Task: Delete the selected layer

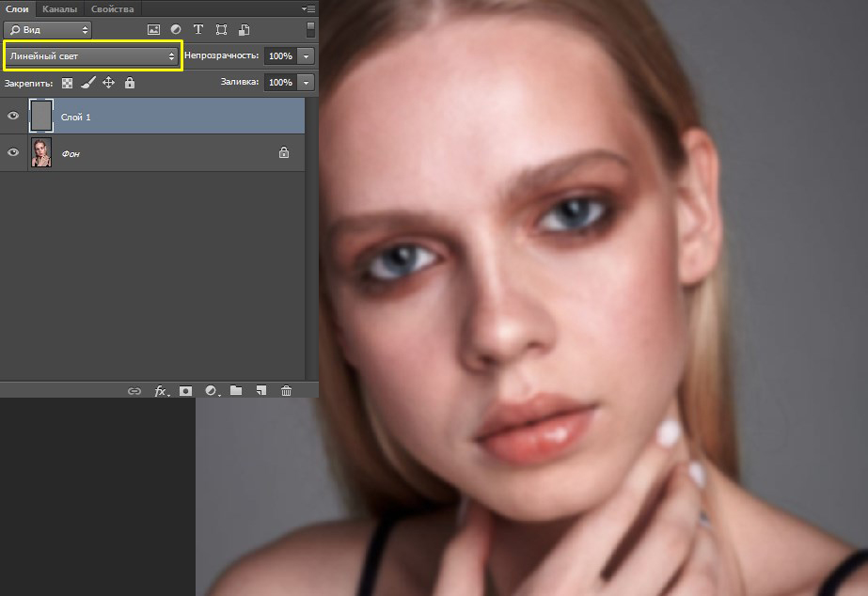Action: pyautogui.click(x=286, y=391)
